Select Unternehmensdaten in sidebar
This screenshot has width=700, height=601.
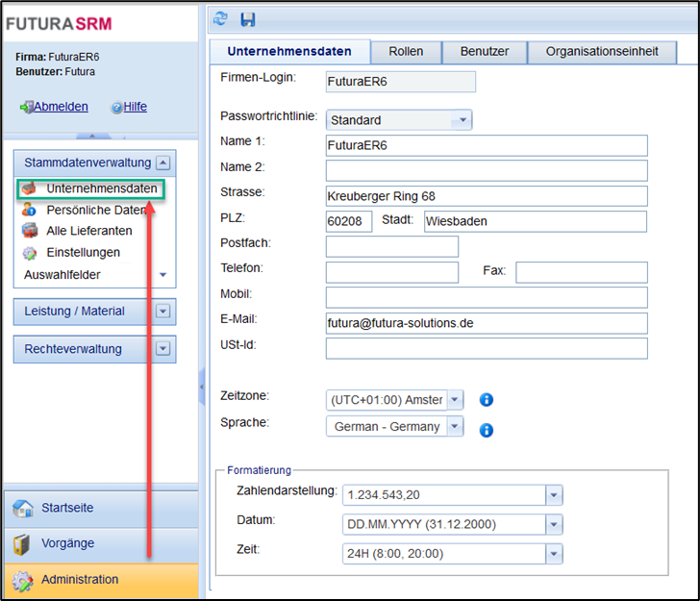click(101, 189)
